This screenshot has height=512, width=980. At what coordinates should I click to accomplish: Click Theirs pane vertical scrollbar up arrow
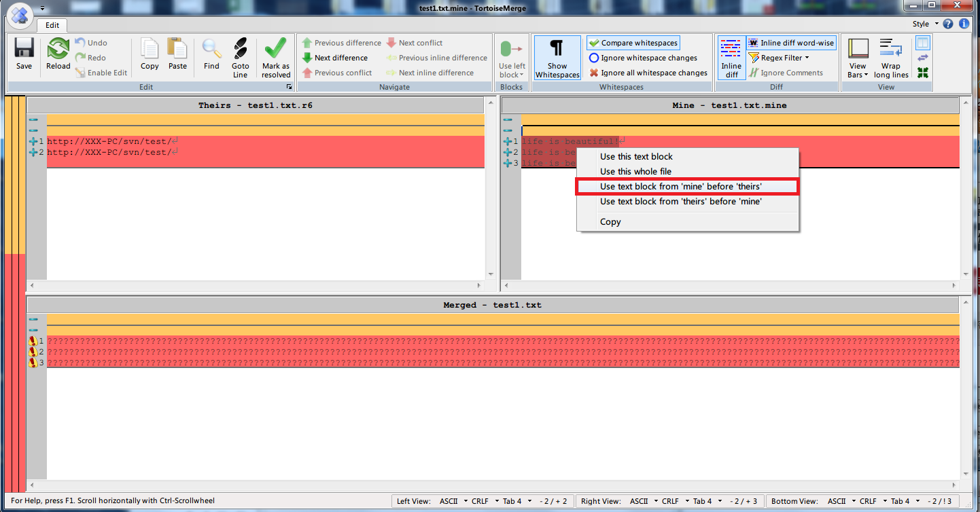(491, 103)
